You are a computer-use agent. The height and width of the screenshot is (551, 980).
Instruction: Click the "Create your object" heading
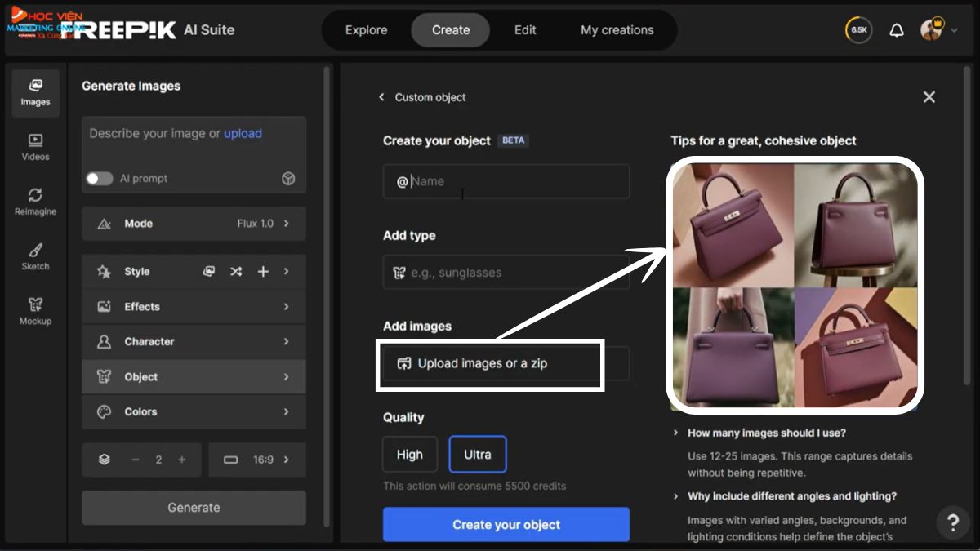click(437, 140)
